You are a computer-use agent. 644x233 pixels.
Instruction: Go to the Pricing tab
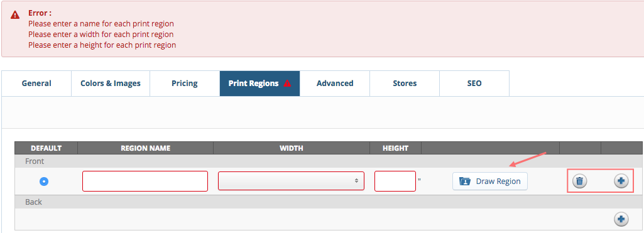coord(185,84)
